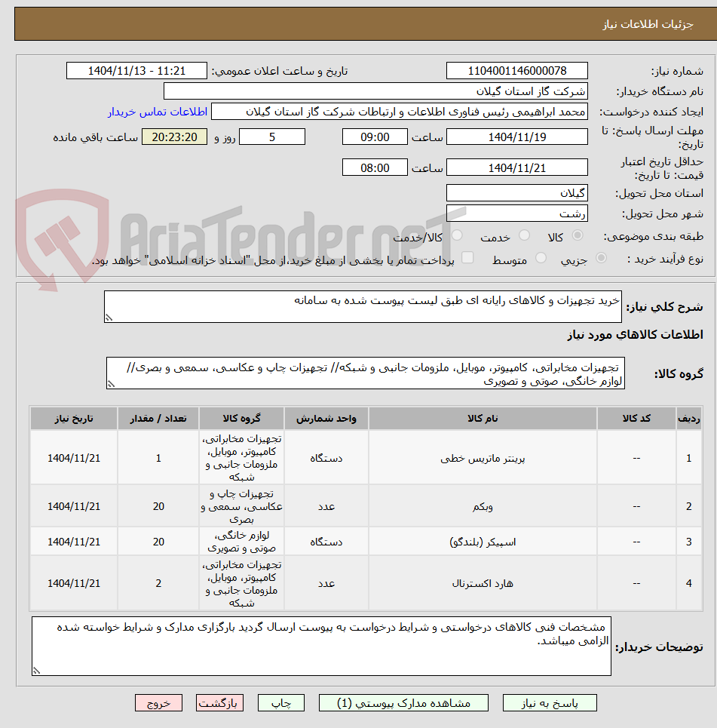Click quantity 20 in the وبکم row
This screenshot has width=717, height=728.
coord(158,506)
